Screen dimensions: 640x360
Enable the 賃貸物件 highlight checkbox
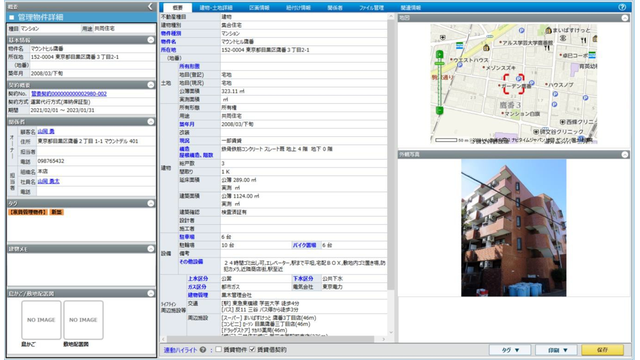[x=218, y=349]
